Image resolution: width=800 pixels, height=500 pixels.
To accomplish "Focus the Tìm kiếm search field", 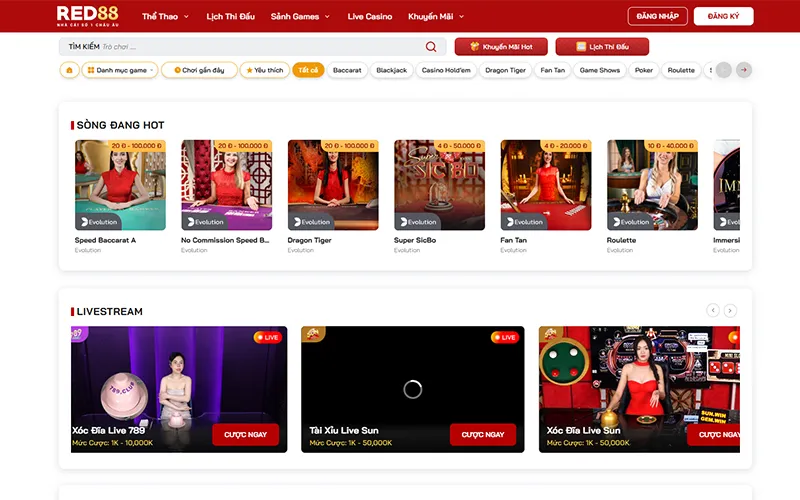I will click(253, 46).
